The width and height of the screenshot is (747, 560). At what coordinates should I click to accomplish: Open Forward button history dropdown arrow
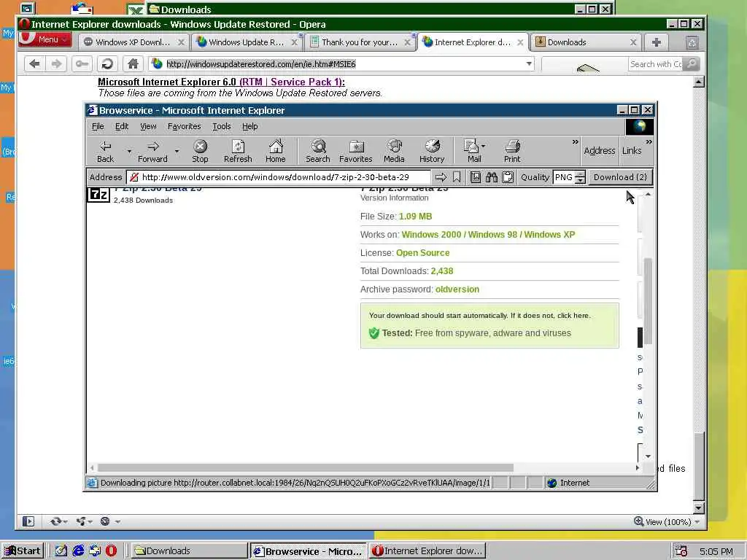[x=177, y=152]
